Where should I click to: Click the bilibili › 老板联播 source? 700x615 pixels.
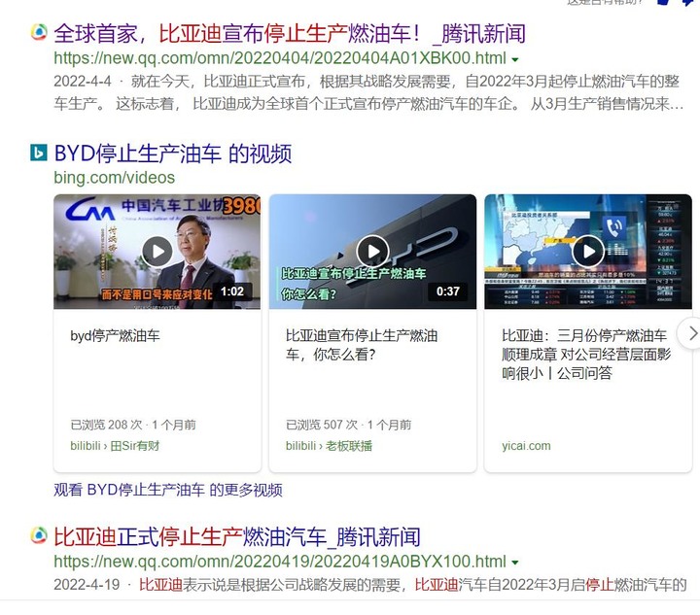pos(329,446)
